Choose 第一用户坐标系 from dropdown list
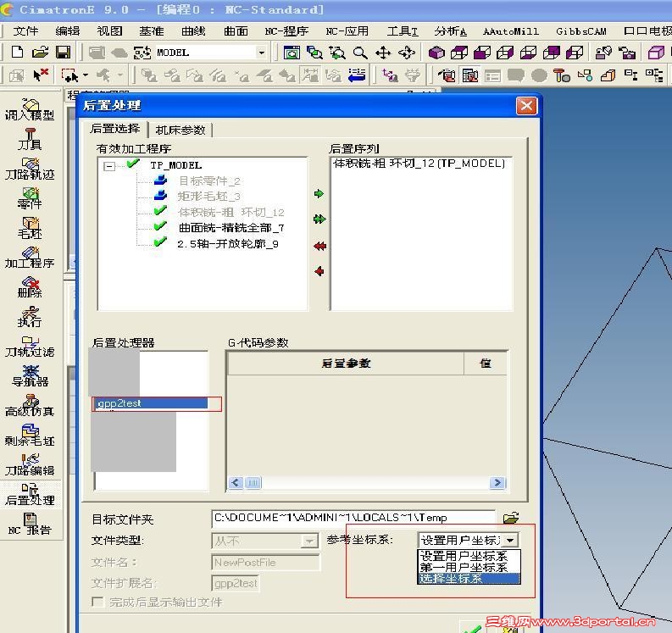 [469, 567]
